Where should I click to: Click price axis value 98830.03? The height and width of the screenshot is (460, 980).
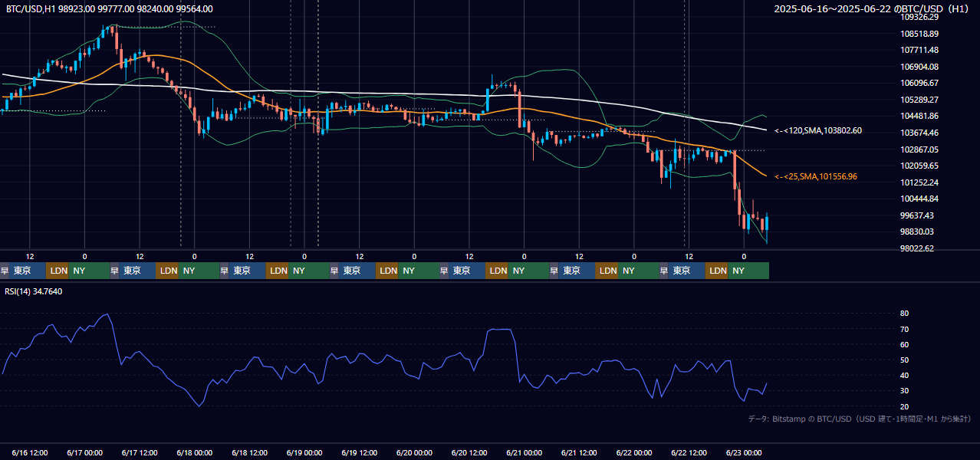click(918, 232)
